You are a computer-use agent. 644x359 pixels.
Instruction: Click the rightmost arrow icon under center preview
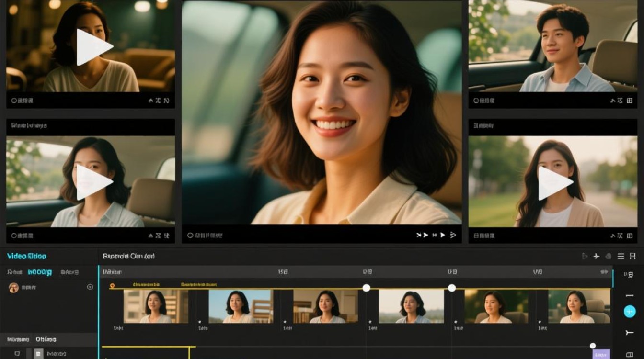[x=453, y=235]
